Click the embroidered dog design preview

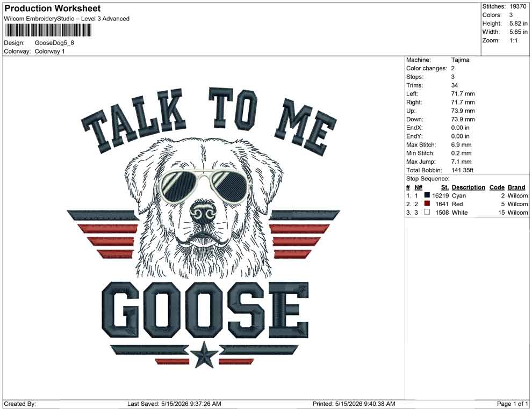click(203, 228)
